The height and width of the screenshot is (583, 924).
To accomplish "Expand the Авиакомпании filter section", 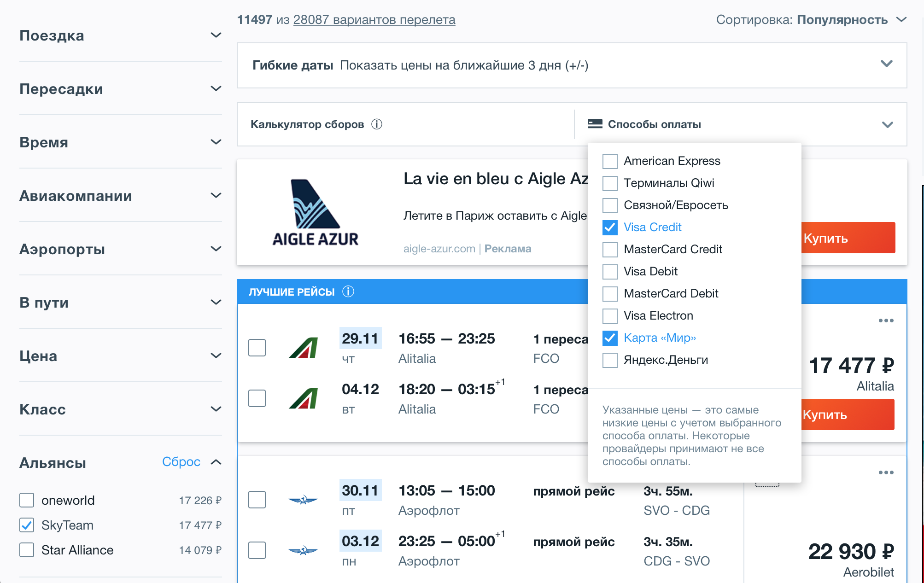I will pos(216,195).
